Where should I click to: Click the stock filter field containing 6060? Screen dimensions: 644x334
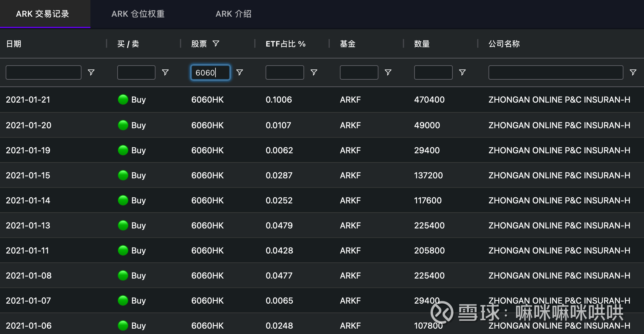pos(210,72)
